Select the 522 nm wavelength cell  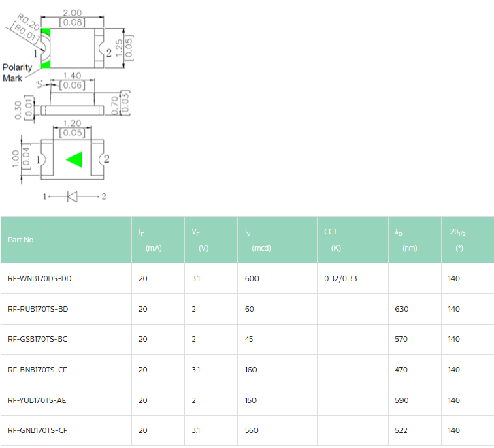click(401, 430)
